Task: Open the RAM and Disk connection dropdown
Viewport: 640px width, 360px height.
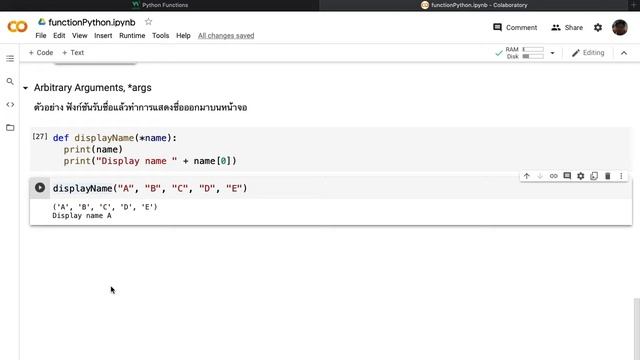Action: 552,53
